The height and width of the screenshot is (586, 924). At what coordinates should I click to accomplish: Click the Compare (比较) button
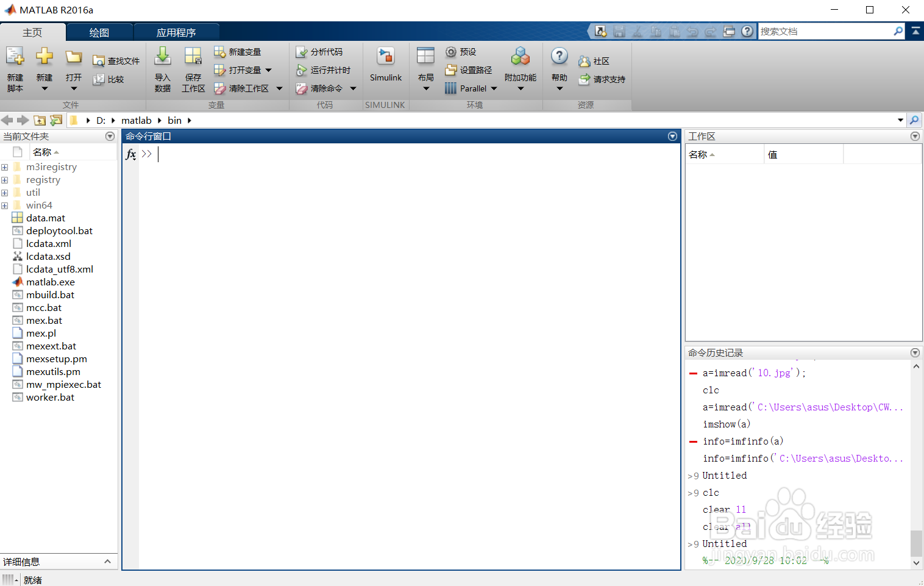pyautogui.click(x=108, y=79)
